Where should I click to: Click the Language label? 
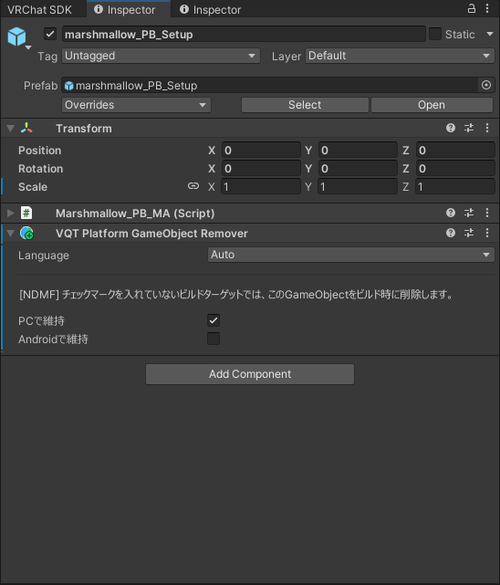point(44,255)
